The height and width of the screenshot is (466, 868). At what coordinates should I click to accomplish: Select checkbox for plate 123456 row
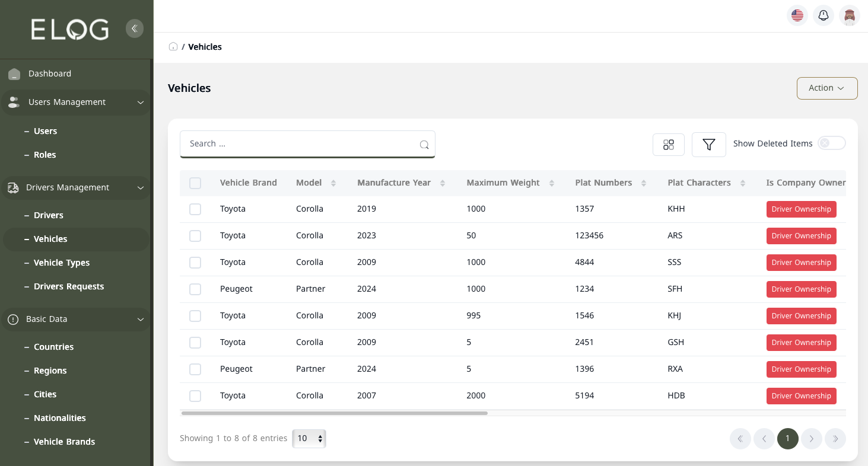click(x=195, y=236)
